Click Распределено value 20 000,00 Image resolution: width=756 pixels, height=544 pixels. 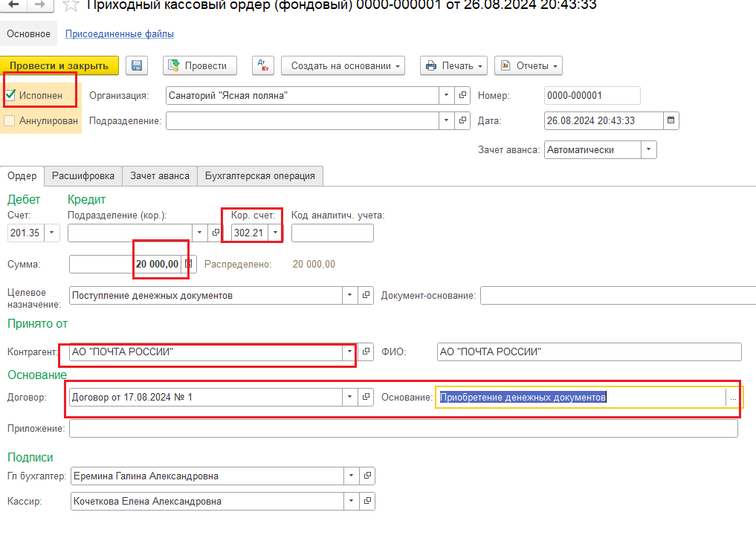[x=314, y=264]
